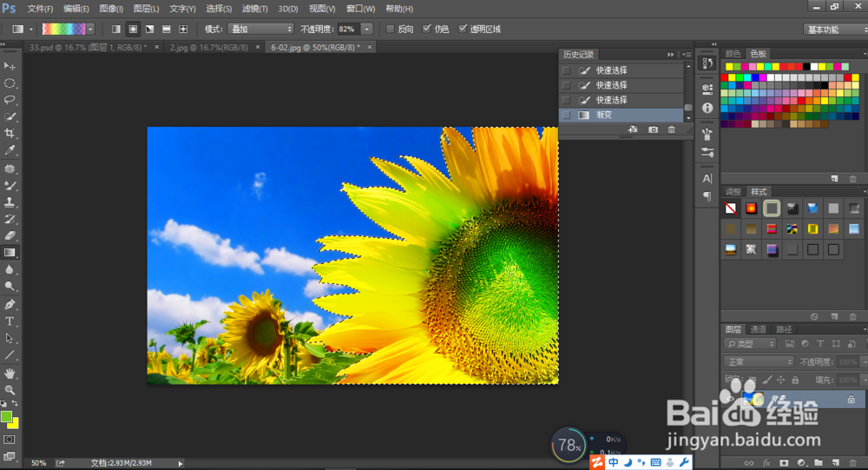The image size is (868, 470).
Task: Click the opacity 82% input field
Action: tap(348, 29)
